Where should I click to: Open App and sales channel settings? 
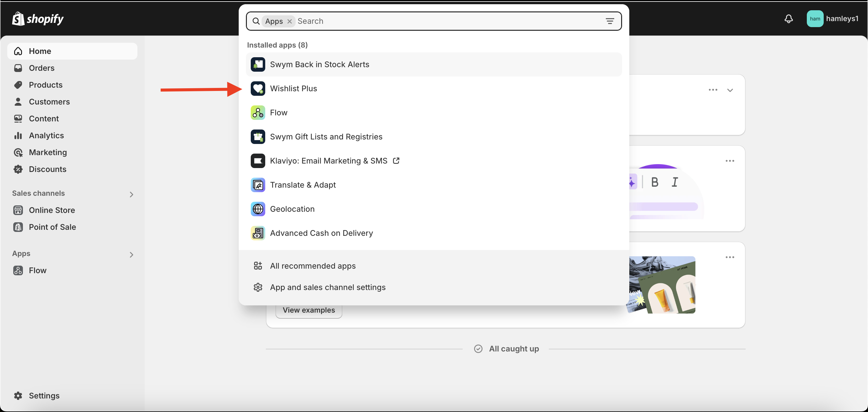point(327,287)
